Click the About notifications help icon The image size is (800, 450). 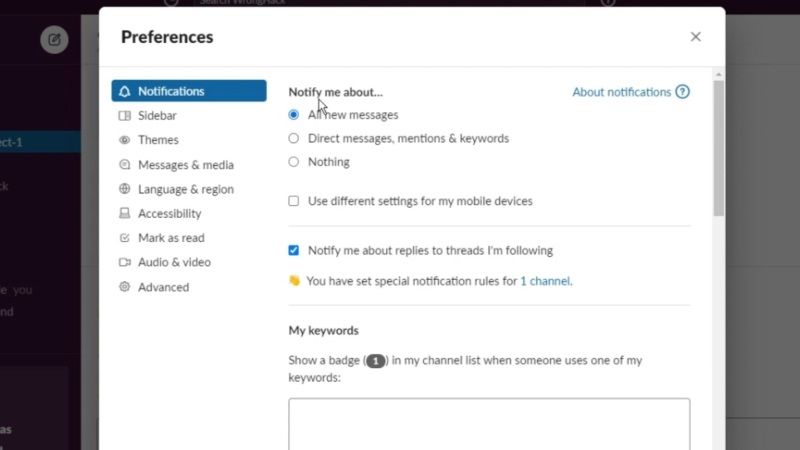tap(682, 92)
